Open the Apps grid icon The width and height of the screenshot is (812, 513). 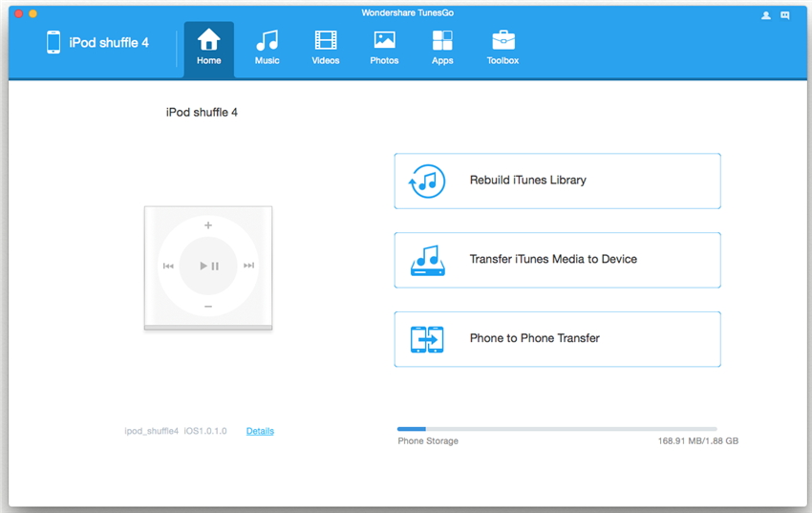tap(442, 41)
